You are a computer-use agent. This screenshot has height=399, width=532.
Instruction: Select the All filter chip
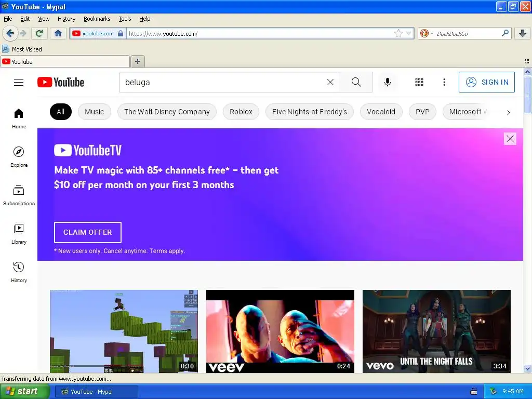[x=61, y=112]
